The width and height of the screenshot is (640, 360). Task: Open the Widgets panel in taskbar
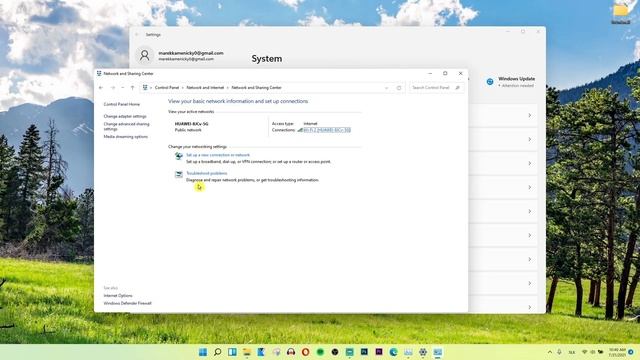click(x=232, y=352)
